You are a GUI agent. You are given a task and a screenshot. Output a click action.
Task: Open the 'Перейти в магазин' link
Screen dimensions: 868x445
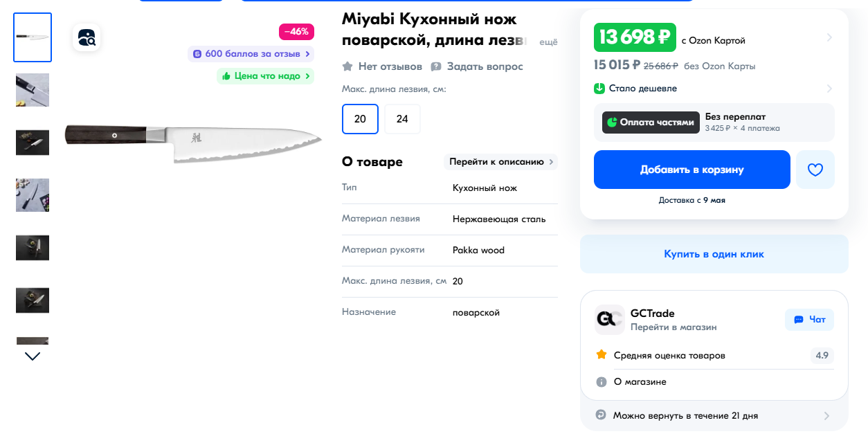[673, 327]
